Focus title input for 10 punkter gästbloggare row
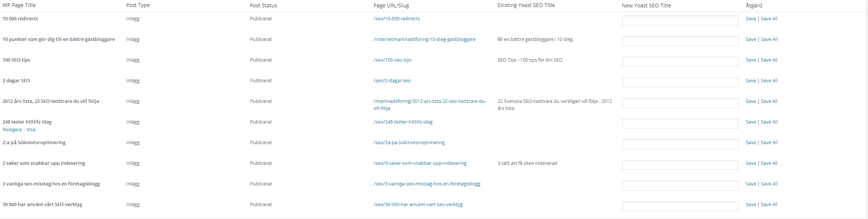The image size is (868, 219). click(x=680, y=41)
